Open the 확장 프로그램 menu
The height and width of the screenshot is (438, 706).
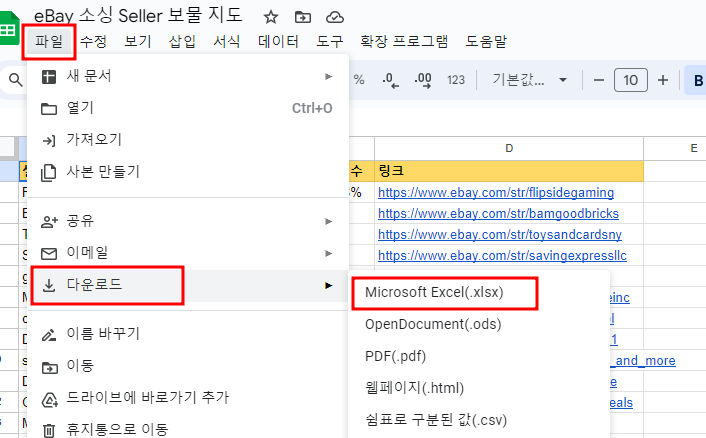click(404, 41)
